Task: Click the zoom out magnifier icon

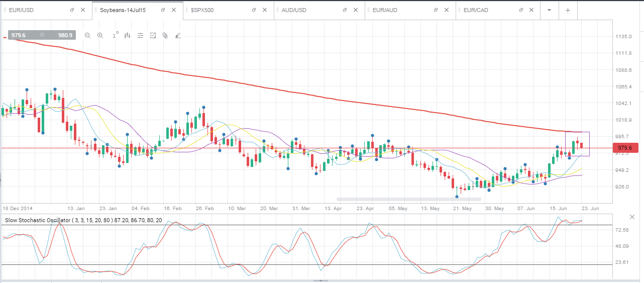Action: [x=87, y=35]
